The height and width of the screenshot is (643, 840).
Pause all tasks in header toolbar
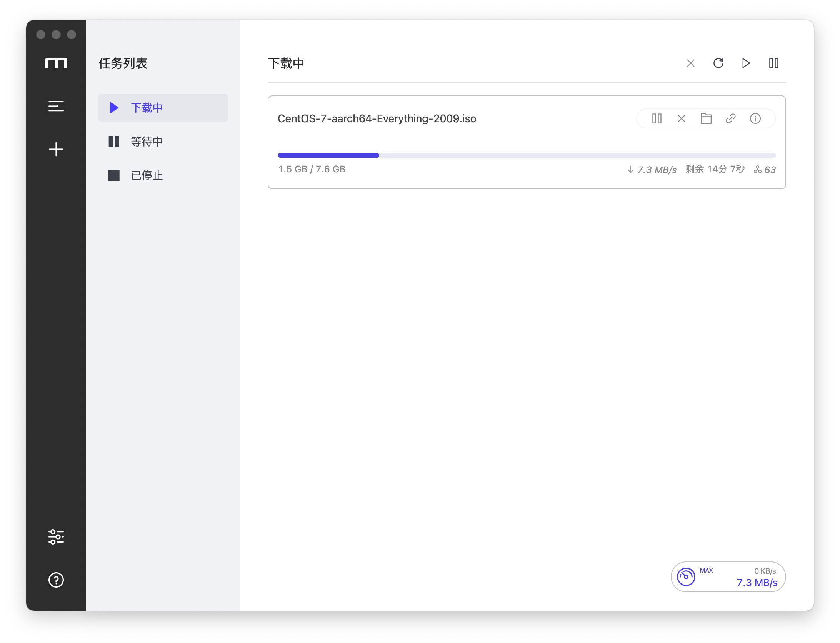773,63
